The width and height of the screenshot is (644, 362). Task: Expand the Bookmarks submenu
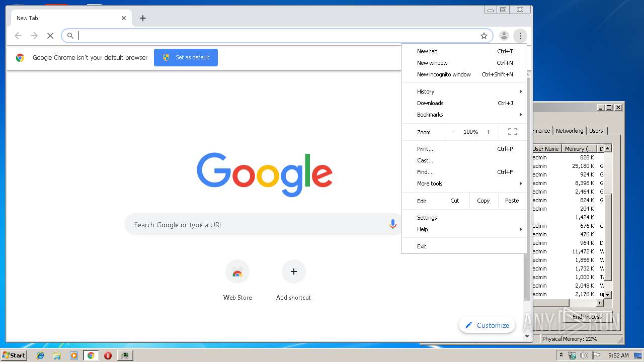point(464,115)
